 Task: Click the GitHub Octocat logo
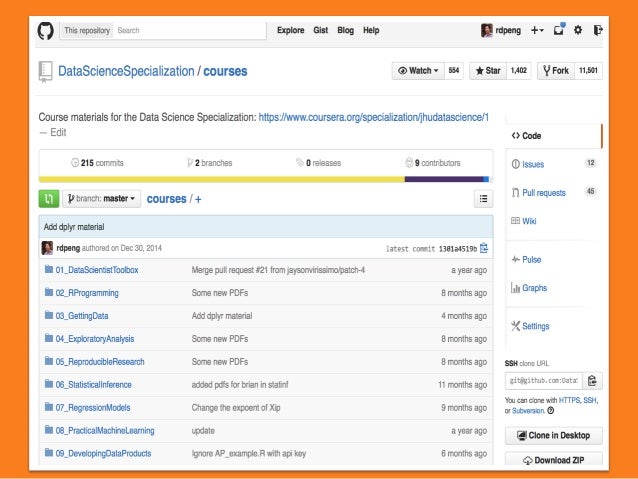pyautogui.click(x=46, y=31)
